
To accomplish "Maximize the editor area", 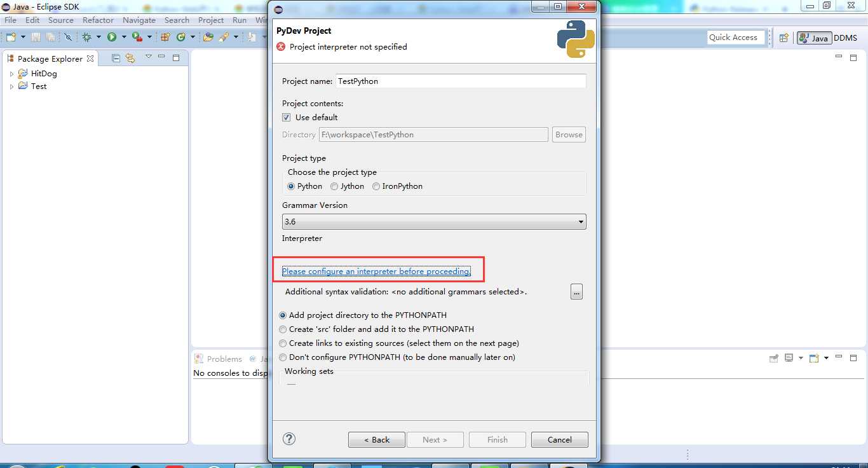I will click(853, 58).
